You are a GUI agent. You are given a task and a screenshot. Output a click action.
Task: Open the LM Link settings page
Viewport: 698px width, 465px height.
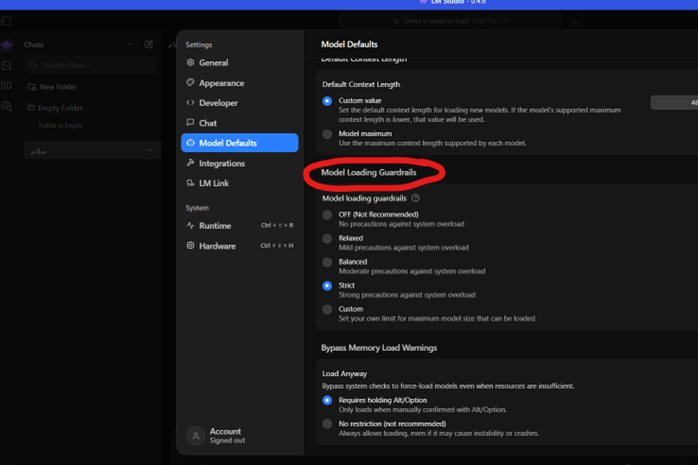point(213,183)
